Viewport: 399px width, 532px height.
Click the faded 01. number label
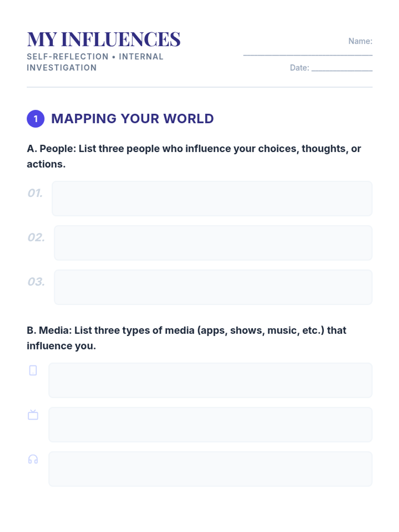(x=35, y=193)
